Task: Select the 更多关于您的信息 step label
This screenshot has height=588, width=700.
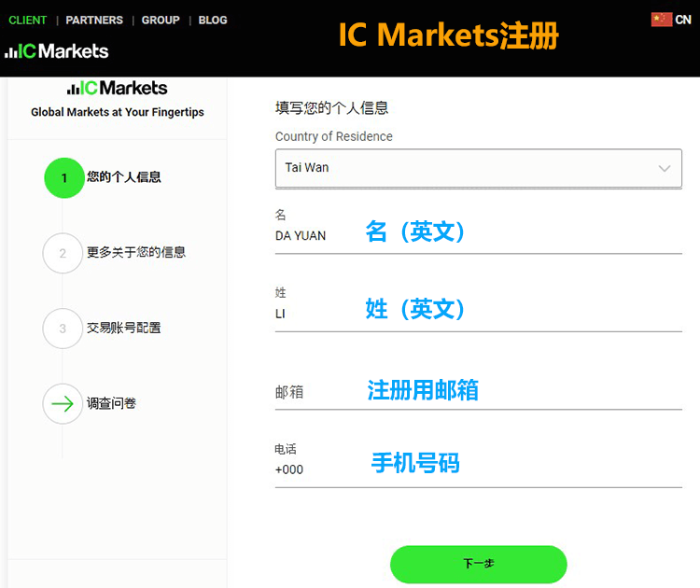Action: point(136,253)
